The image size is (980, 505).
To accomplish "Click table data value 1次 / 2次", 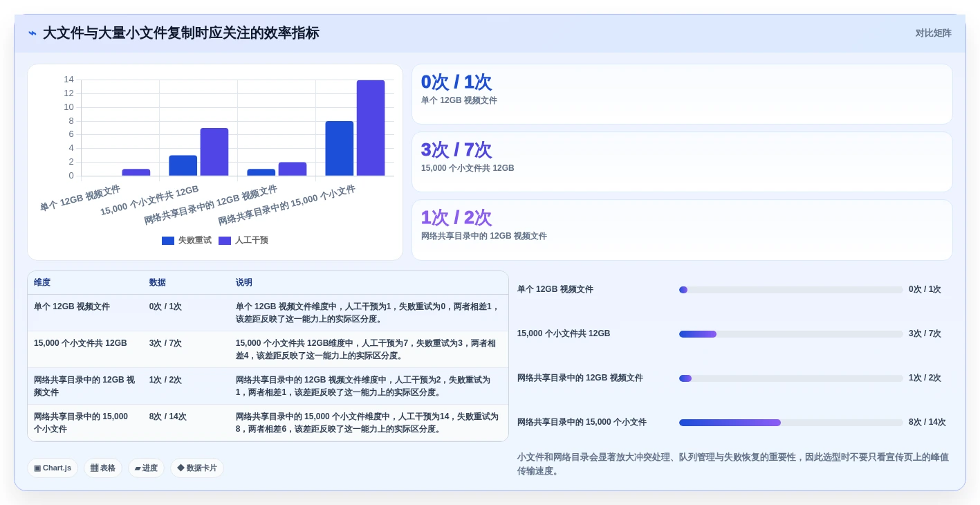I will pos(165,380).
